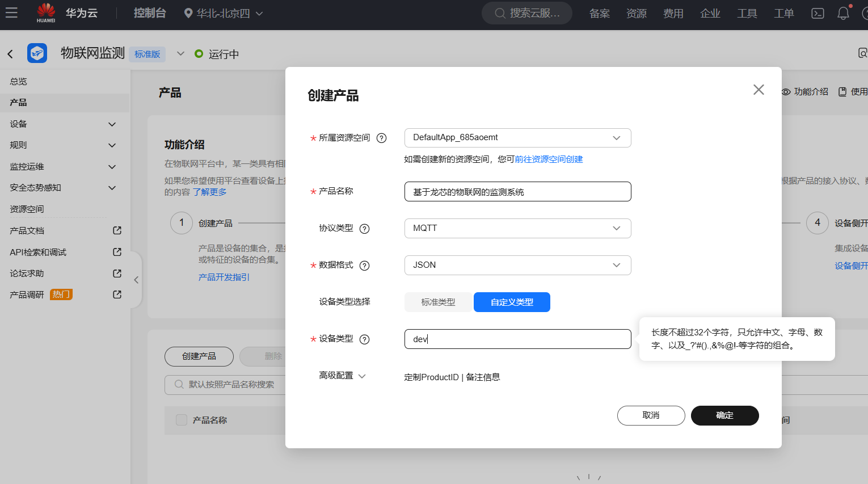Click the help tooltip icon beside 设备类型
Viewport: 868px width, 484px height.
[365, 339]
